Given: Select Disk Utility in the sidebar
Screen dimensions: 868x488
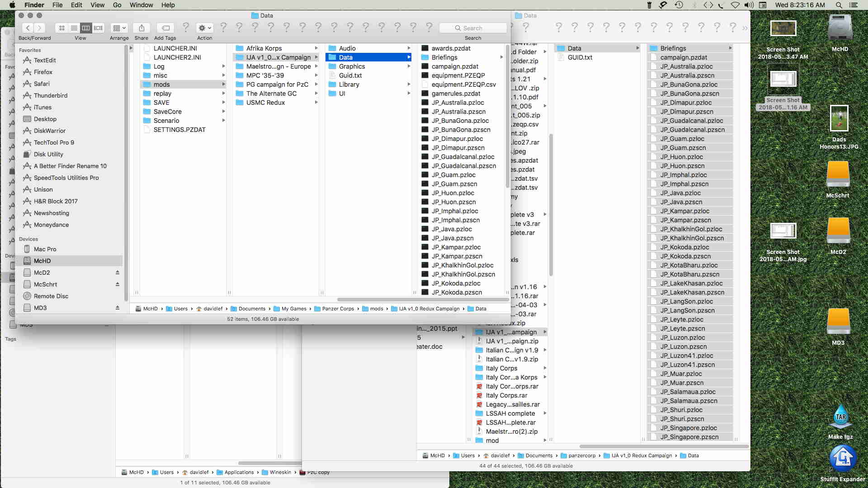Looking at the screenshot, I should pos(48,154).
